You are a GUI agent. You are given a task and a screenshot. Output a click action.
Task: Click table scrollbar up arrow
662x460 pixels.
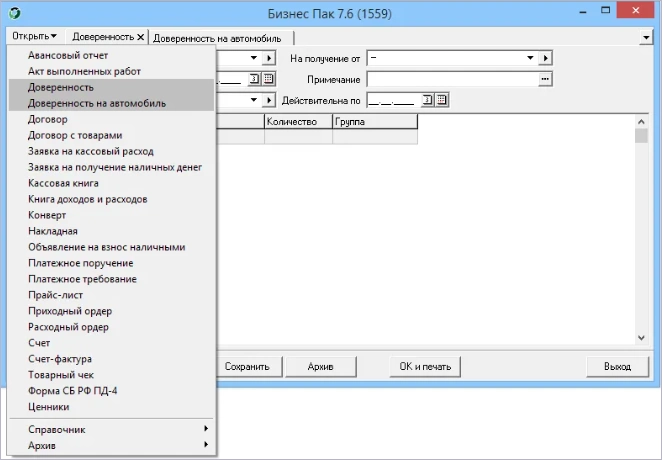(642, 121)
